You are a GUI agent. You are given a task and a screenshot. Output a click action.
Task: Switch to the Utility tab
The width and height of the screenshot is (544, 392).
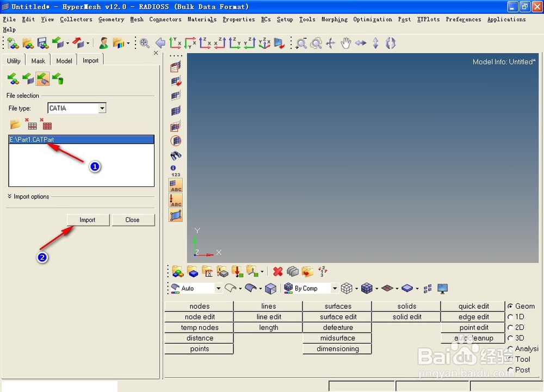[14, 61]
